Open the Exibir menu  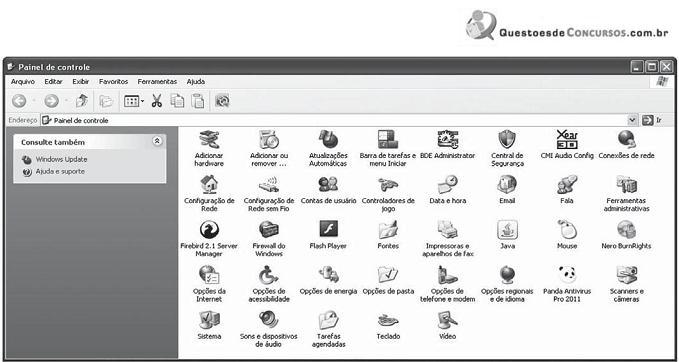[81, 81]
